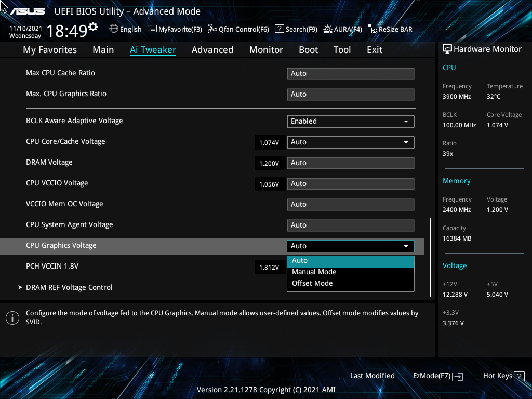Open Search(F9) tool
This screenshot has width=532, height=399.
point(296,29)
